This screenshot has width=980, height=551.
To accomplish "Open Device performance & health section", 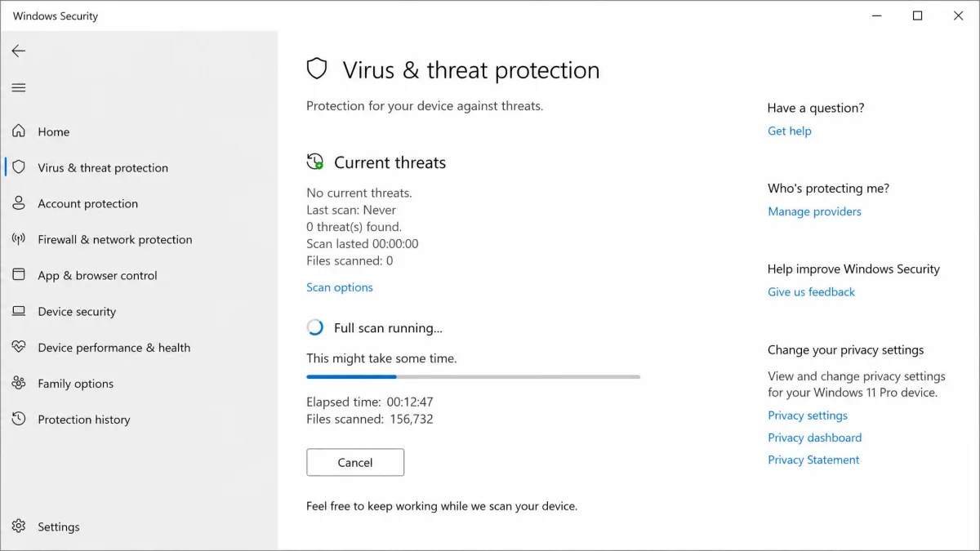I will [114, 347].
